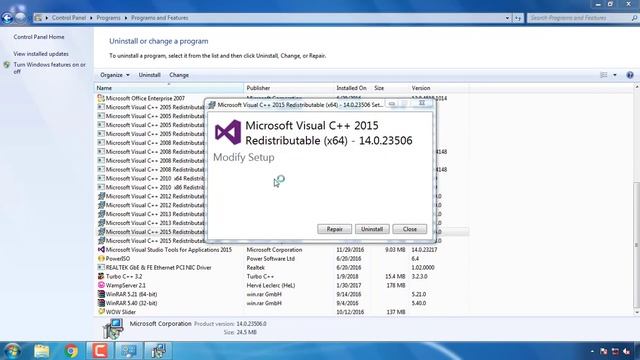Click WinRAR 5.40 (32-bit) icon
The image size is (640, 360).
point(101,303)
